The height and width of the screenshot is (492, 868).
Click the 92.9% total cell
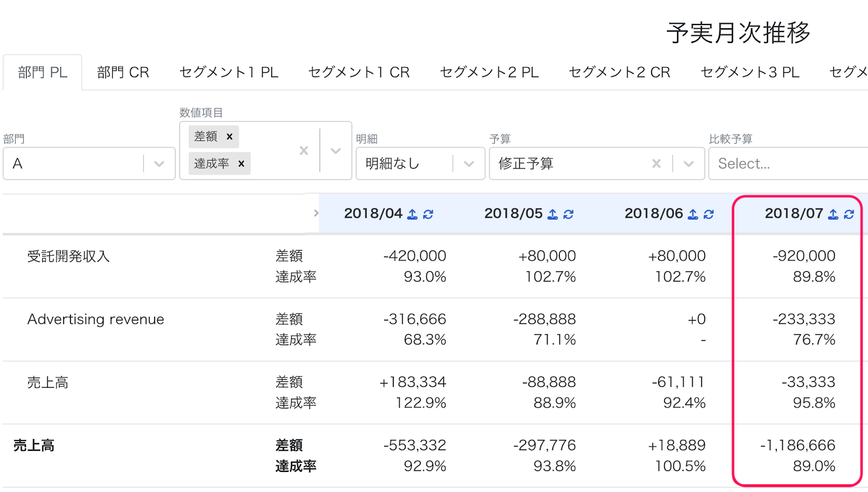pyautogui.click(x=425, y=467)
